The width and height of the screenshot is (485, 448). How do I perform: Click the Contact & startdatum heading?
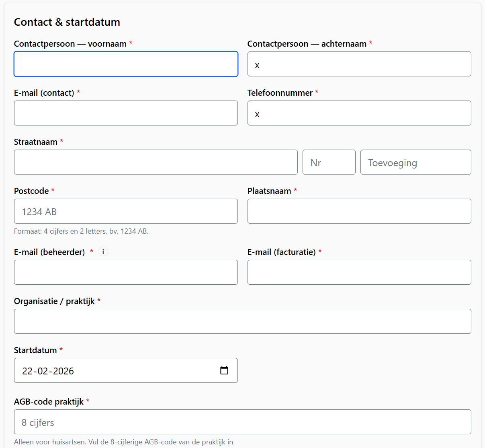pos(67,22)
